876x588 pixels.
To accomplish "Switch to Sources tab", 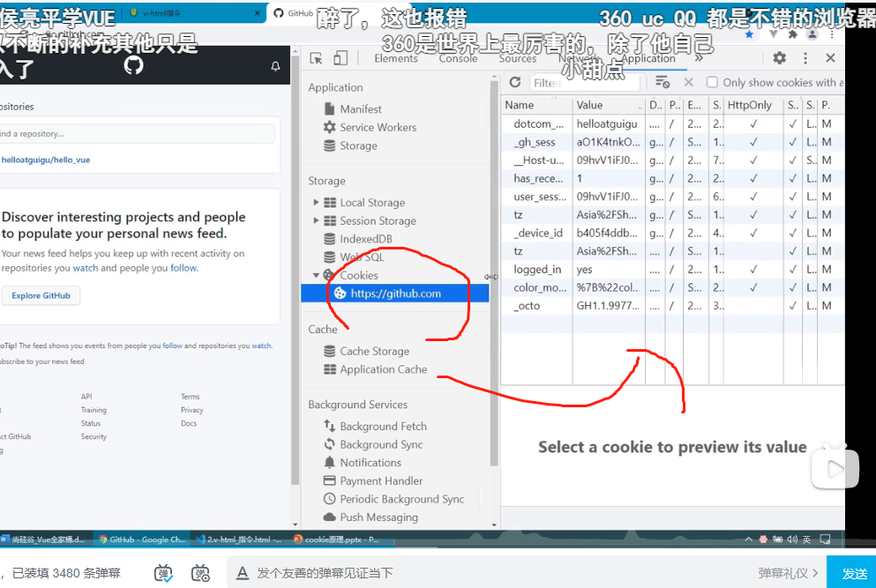I will [x=517, y=58].
